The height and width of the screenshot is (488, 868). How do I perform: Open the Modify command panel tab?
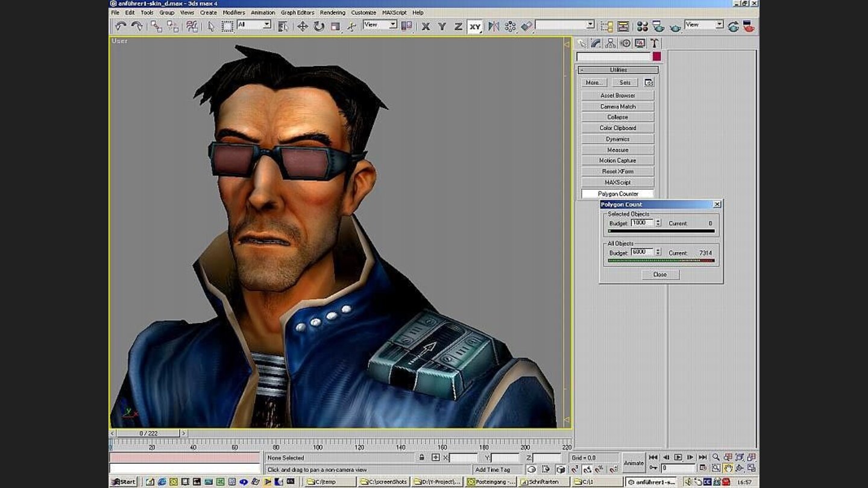coord(596,43)
